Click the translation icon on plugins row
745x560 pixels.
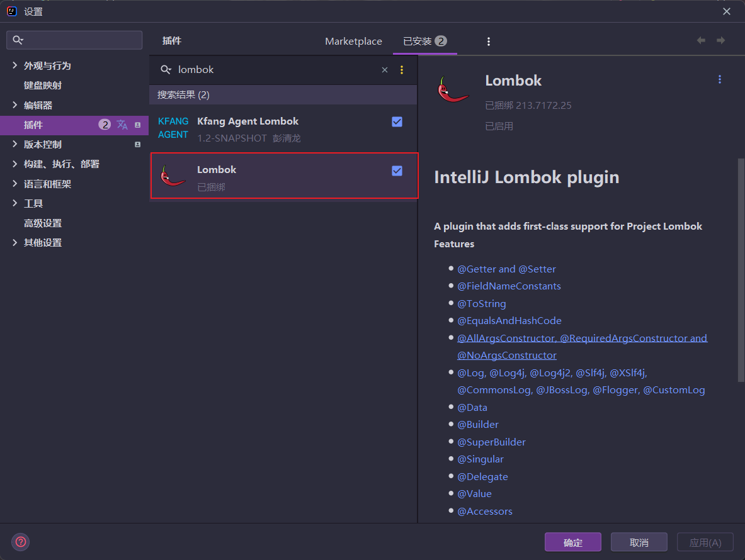[122, 125]
